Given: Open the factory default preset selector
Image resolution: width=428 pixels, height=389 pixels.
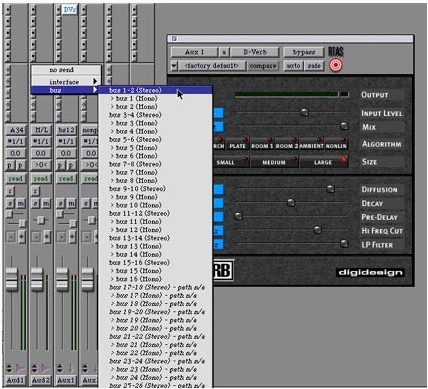Looking at the screenshot, I should 212,66.
